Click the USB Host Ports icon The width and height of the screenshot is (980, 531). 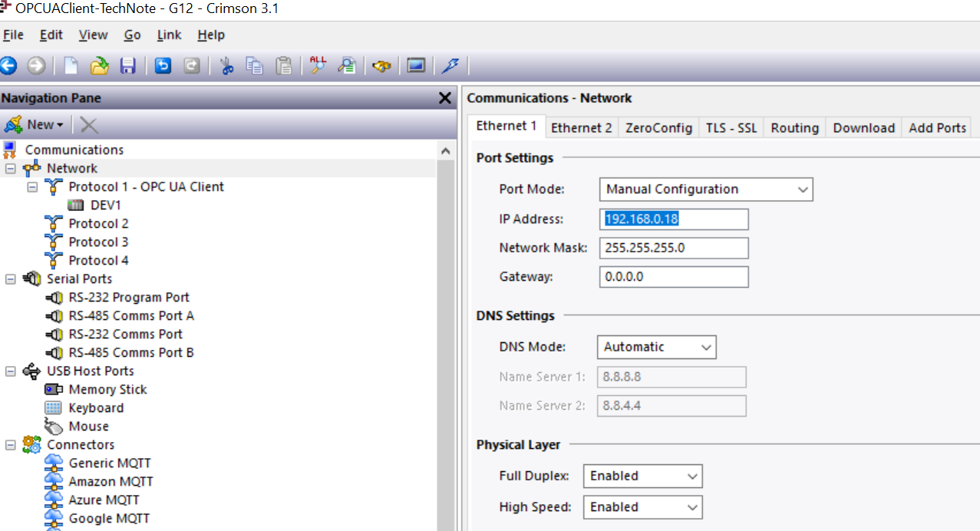(x=31, y=371)
